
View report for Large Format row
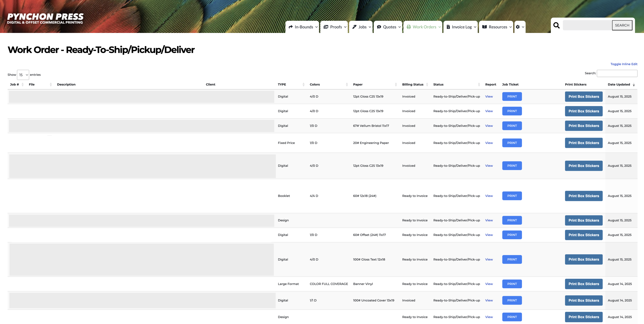click(x=489, y=284)
